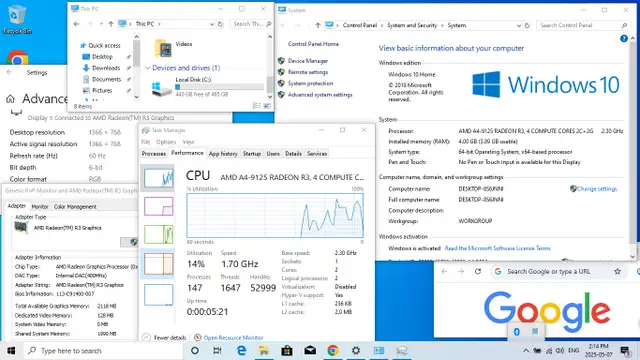
Task: Open Microsoft Store from the taskbar
Action: coord(287,351)
